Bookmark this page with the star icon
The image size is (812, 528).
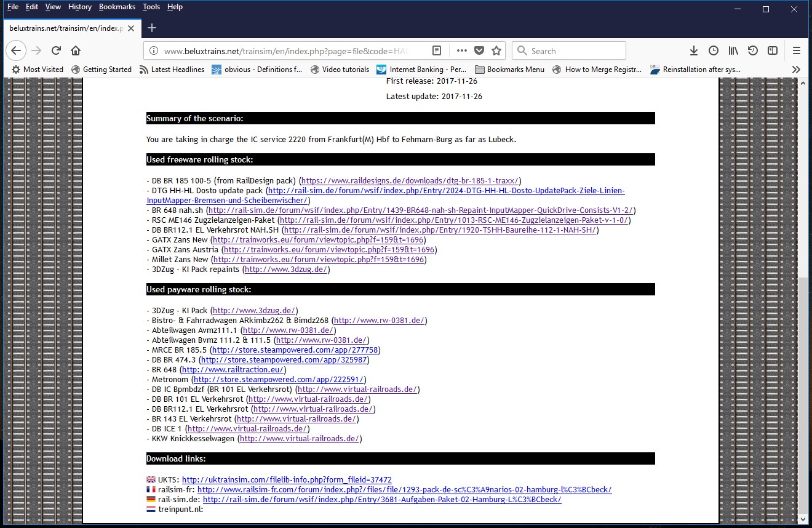(496, 51)
